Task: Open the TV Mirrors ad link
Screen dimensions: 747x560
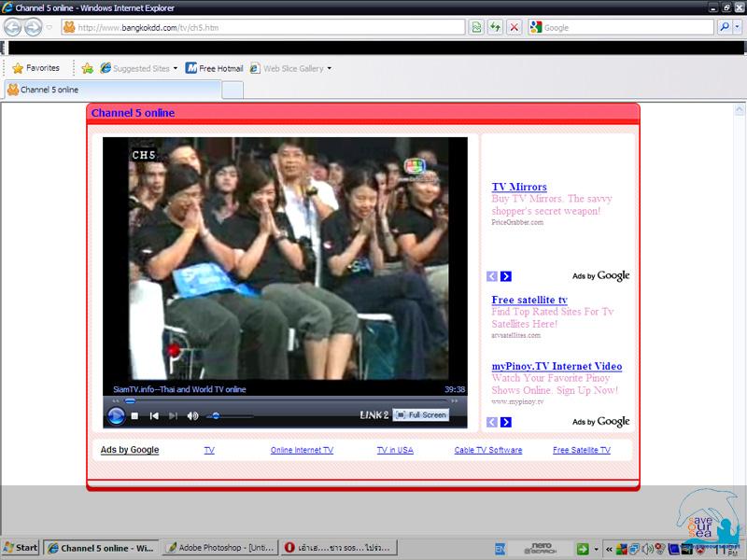Action: coord(519,187)
